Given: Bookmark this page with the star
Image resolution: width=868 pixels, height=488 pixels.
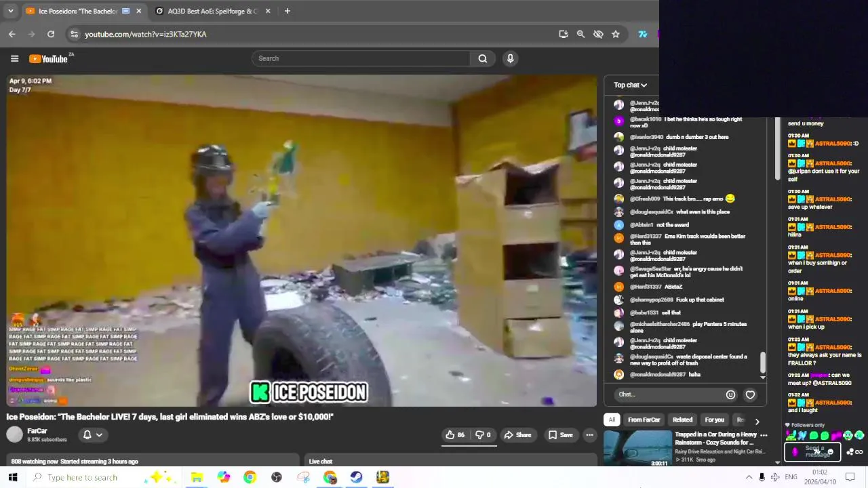Looking at the screenshot, I should point(616,34).
